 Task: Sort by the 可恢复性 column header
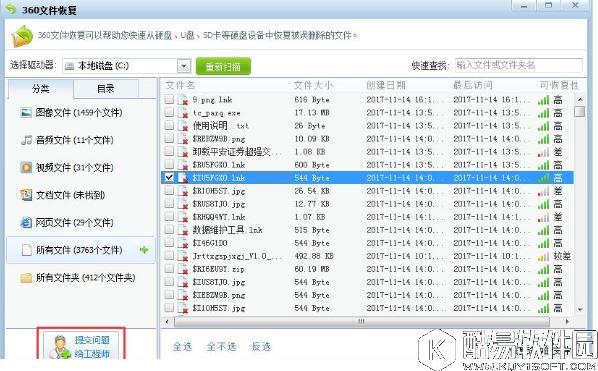[x=559, y=85]
